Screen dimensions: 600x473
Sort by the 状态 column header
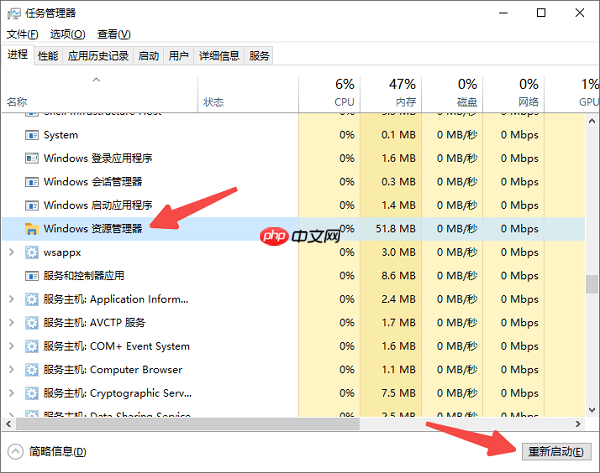tap(248, 94)
